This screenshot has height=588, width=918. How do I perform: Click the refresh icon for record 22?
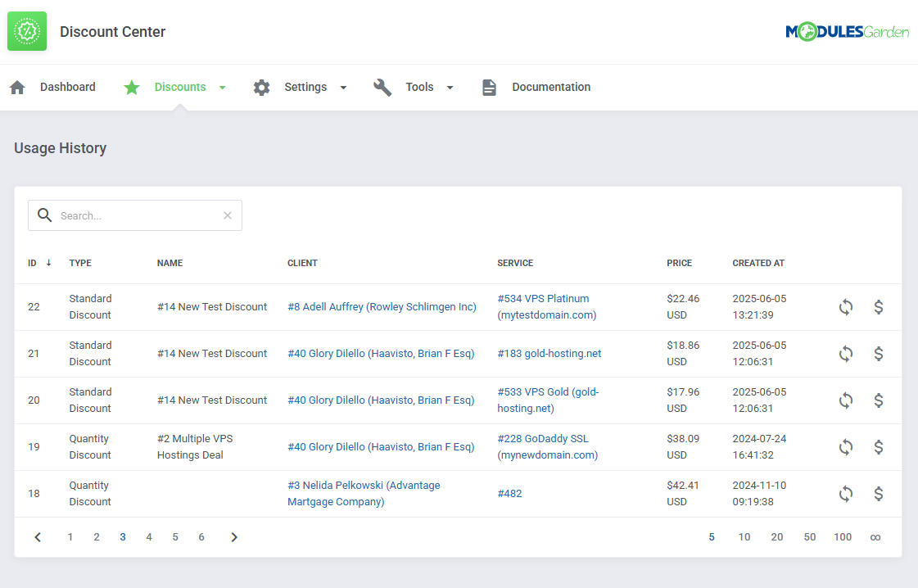click(845, 307)
